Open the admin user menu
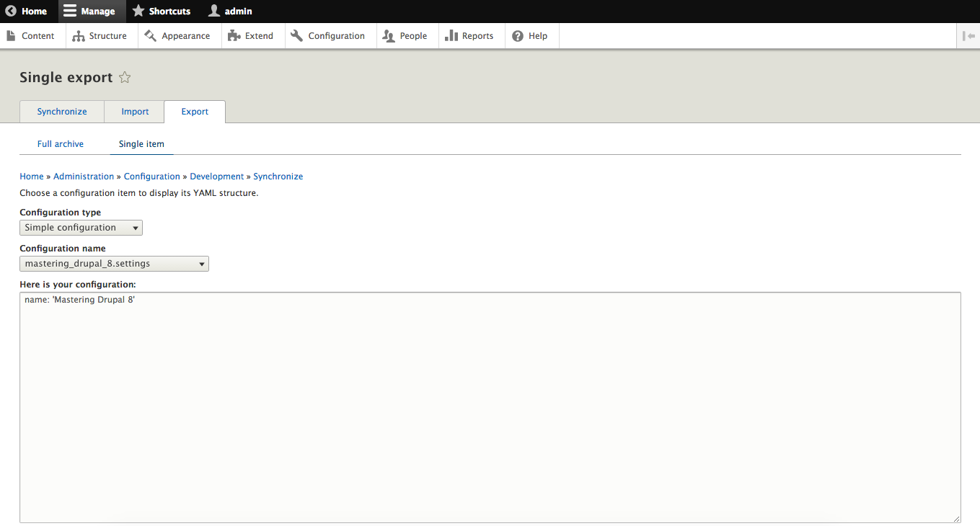980x526 pixels. (230, 12)
